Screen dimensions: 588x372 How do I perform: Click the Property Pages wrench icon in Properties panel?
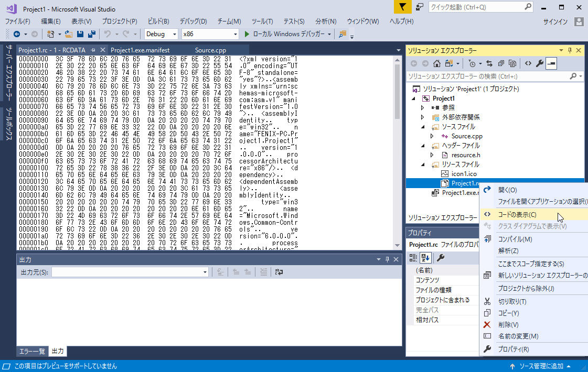pyautogui.click(x=441, y=258)
